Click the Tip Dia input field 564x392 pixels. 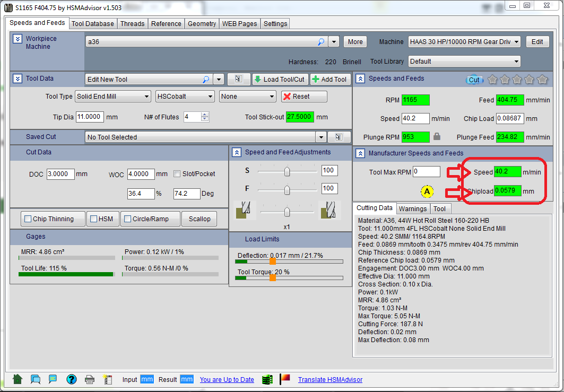90,117
